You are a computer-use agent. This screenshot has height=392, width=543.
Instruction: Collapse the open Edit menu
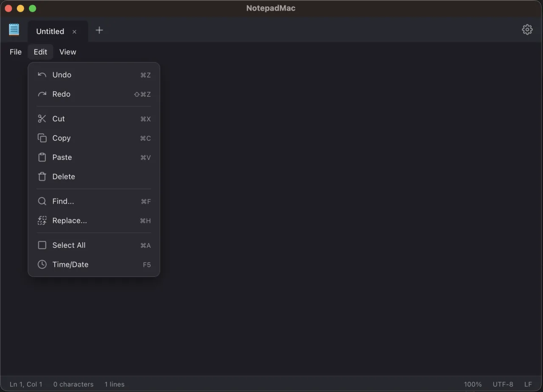coord(40,52)
